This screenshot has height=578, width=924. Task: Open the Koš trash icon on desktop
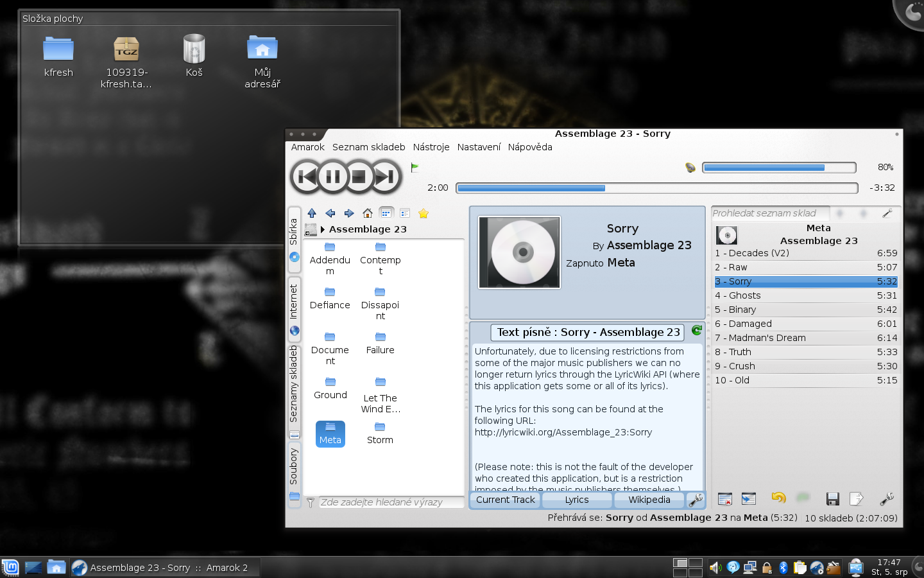[x=194, y=56]
